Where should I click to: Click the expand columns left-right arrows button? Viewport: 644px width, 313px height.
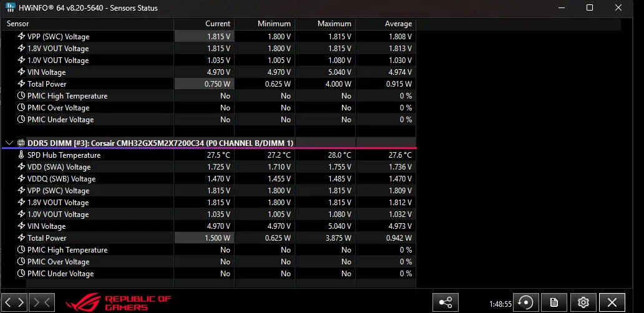point(15,303)
